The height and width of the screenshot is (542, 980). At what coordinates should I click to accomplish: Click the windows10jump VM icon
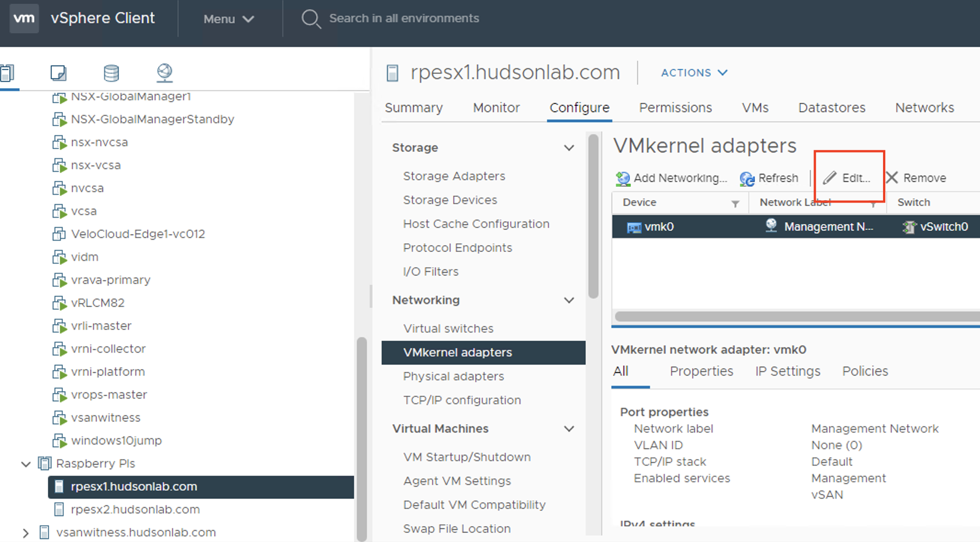point(59,441)
